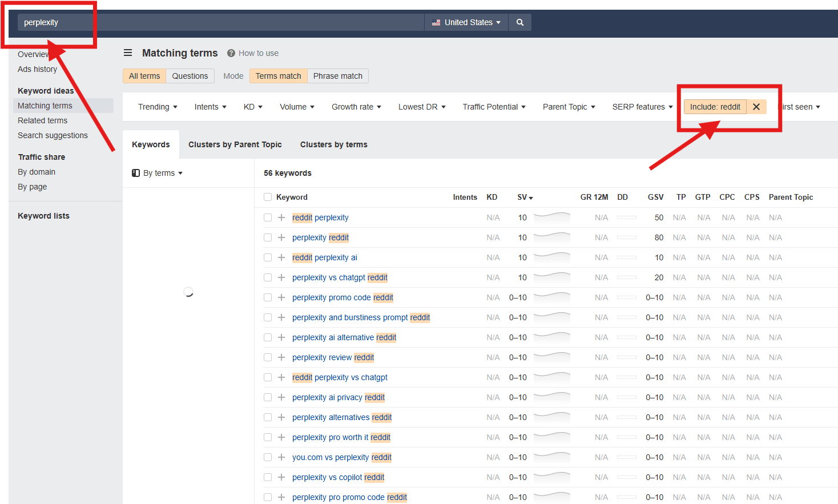Add 'perplexity alternatives reddit' plus icon

(281, 417)
